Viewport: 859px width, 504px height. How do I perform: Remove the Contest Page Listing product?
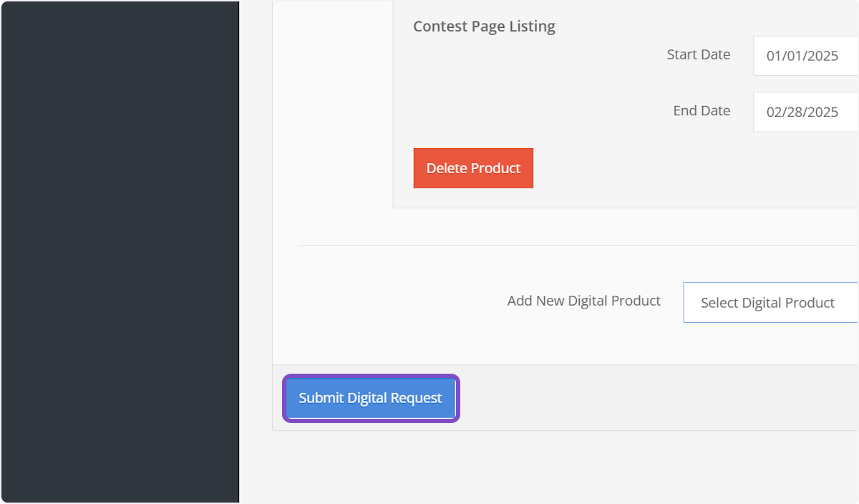(x=473, y=168)
